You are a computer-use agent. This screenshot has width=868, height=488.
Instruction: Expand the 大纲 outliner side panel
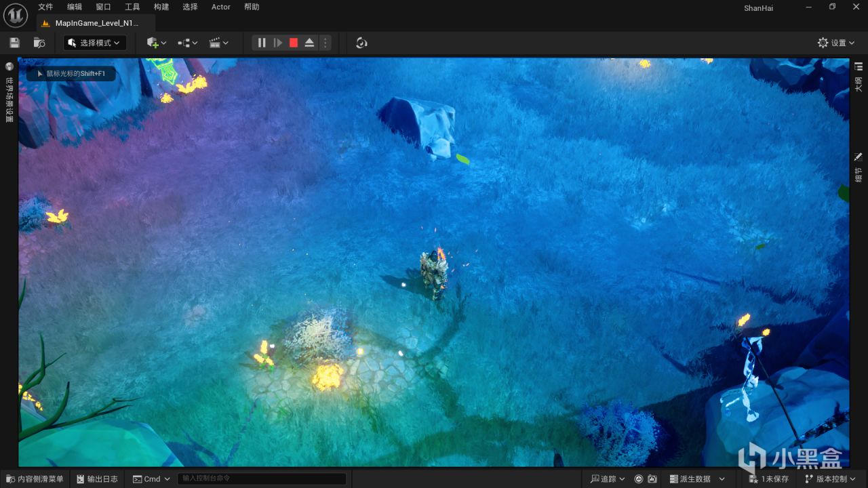click(859, 77)
